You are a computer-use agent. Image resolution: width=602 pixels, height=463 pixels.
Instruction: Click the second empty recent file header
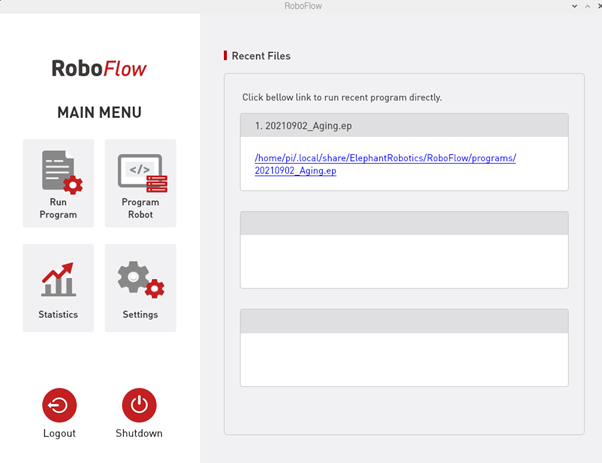click(x=404, y=223)
